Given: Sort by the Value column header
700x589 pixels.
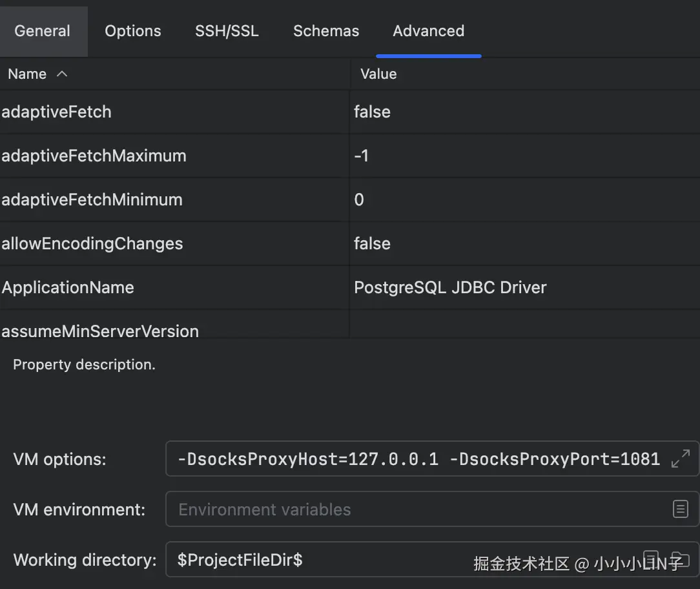Looking at the screenshot, I should coord(378,74).
